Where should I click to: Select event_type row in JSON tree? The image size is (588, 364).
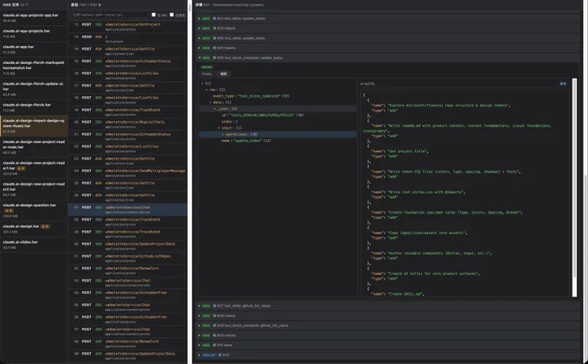pos(278,96)
